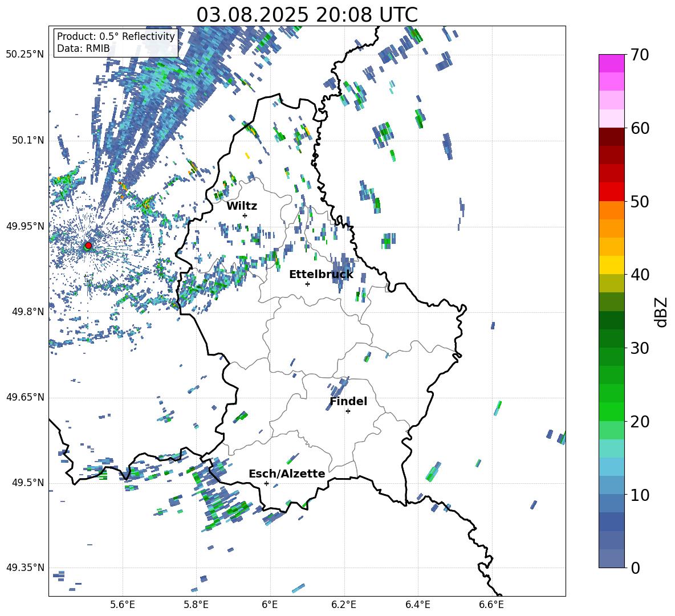
Task: Click the bright red 50 dBZ swatch
Action: (611, 192)
